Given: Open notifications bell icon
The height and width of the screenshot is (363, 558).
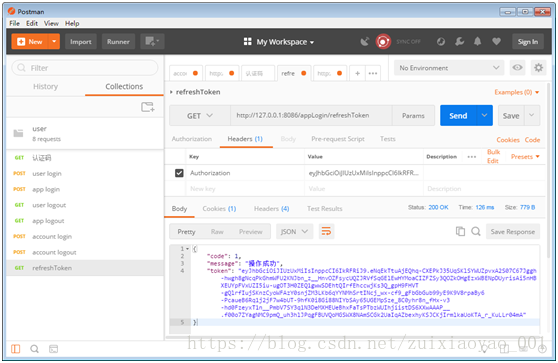Looking at the screenshot, I should point(478,42).
